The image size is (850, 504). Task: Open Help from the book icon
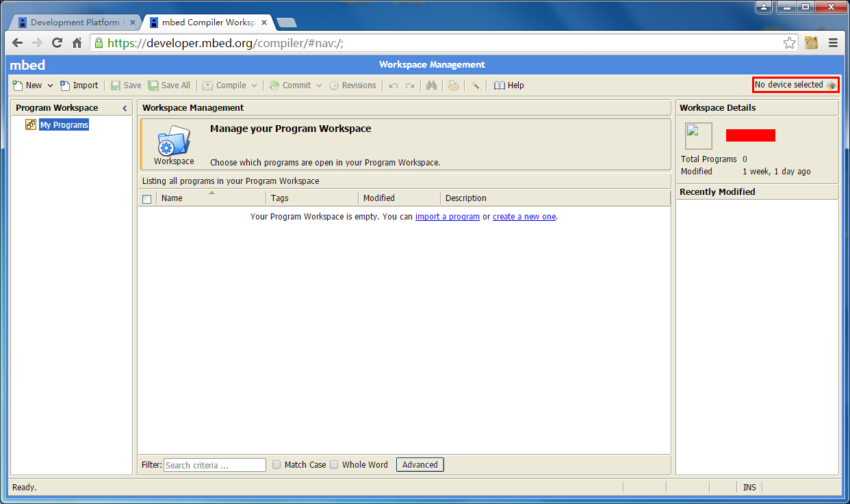tap(508, 85)
